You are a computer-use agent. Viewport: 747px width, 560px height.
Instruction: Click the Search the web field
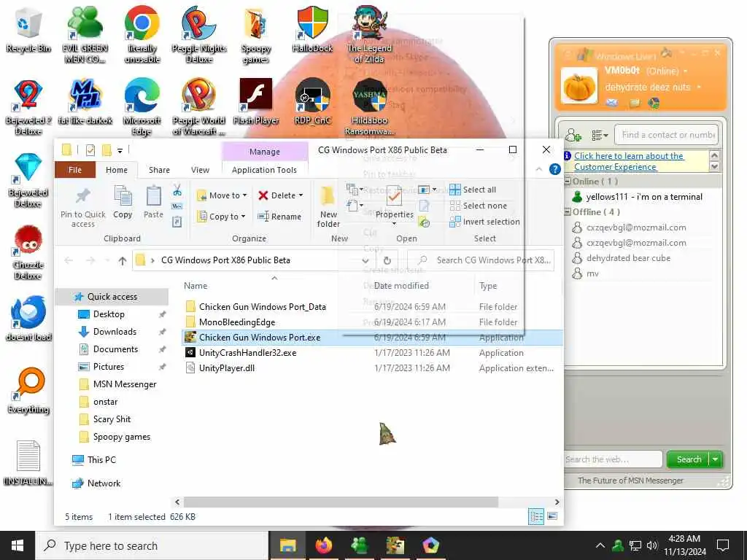pyautogui.click(x=613, y=459)
